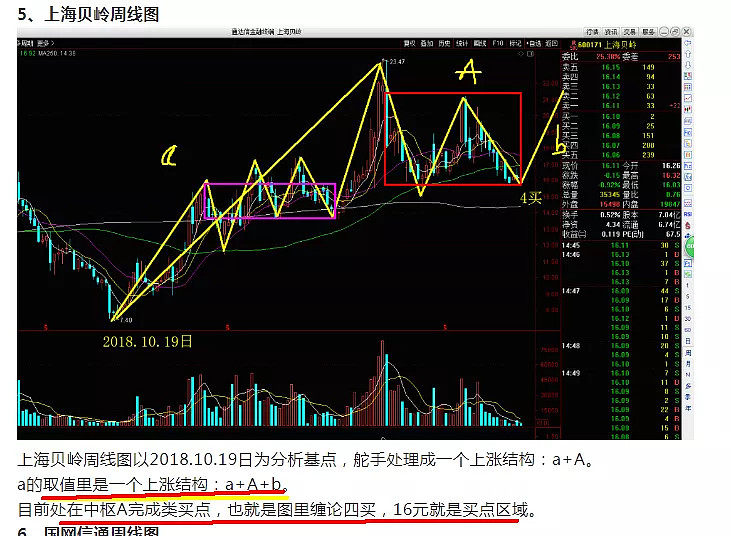
Task: Click the 历史 history toolbar button
Action: click(444, 43)
